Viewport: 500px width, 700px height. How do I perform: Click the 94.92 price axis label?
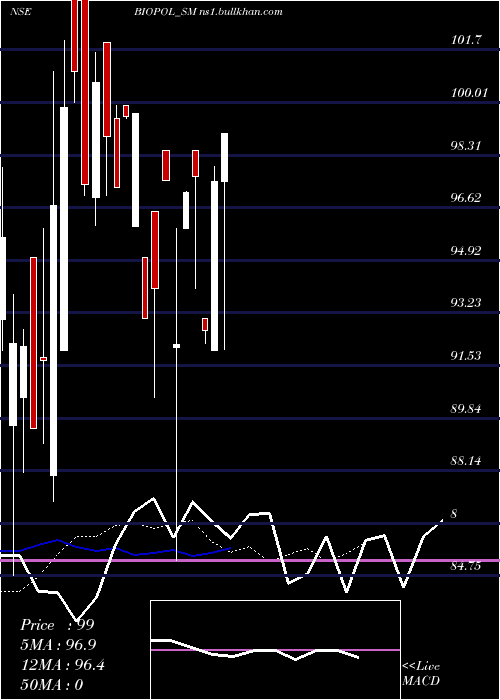coord(466,250)
